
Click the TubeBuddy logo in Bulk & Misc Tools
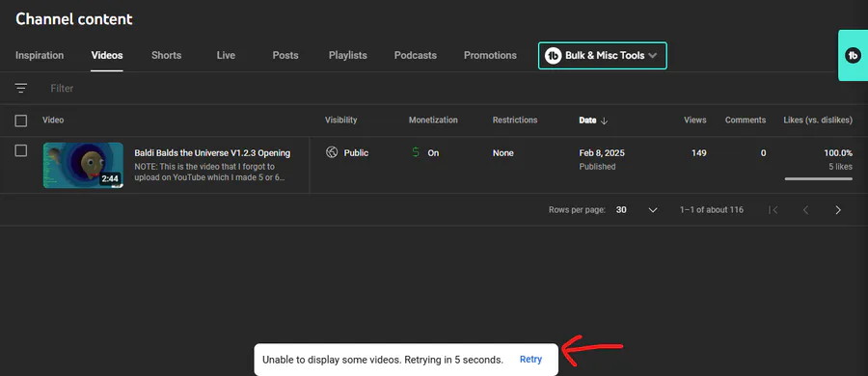(553, 55)
